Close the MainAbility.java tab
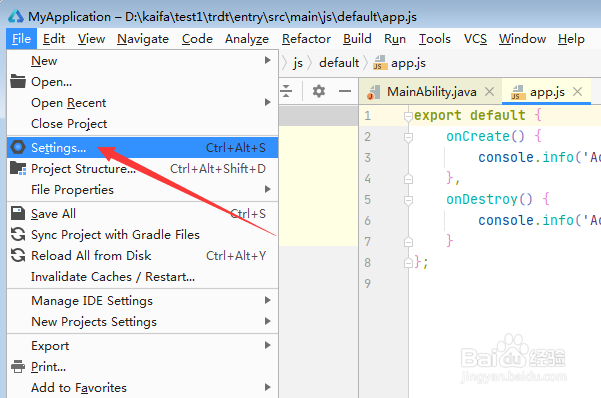The height and width of the screenshot is (398, 601). (489, 92)
